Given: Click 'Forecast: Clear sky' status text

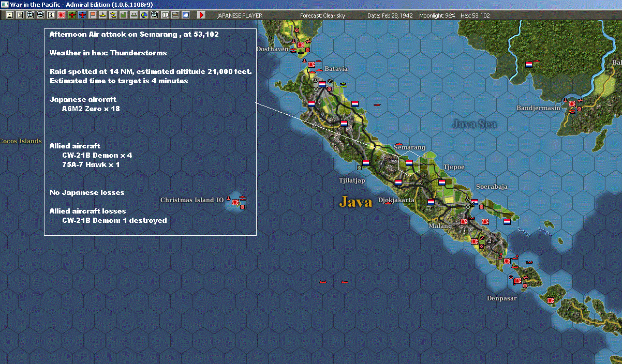Looking at the screenshot, I should 323,16.
